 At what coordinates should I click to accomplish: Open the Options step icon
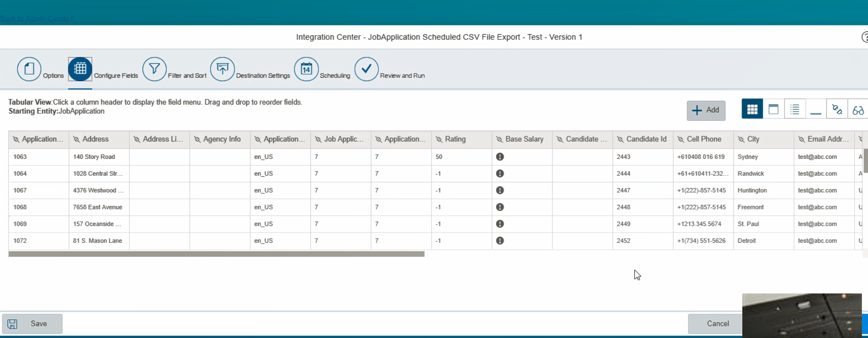29,69
